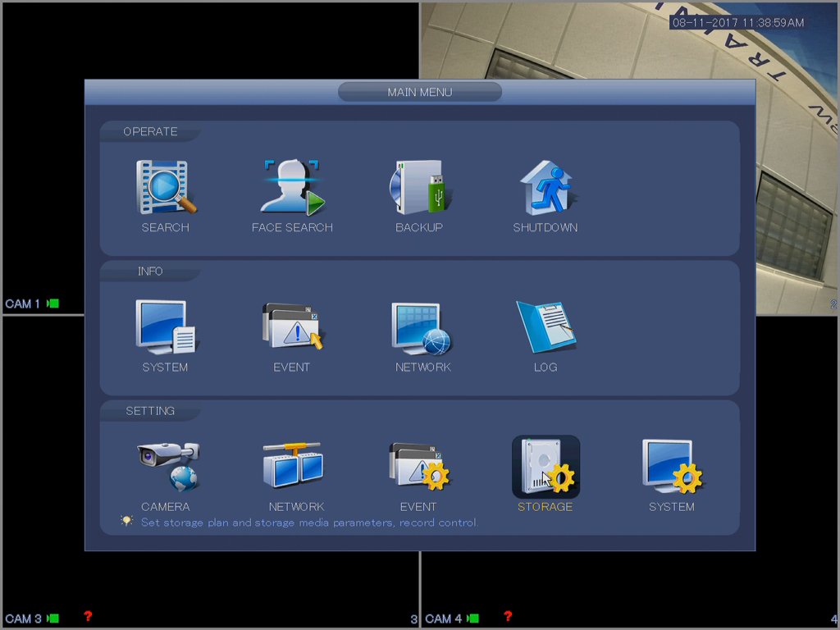Click the CAM 4 green recording indicator
This screenshot has width=840, height=630.
pos(473,619)
